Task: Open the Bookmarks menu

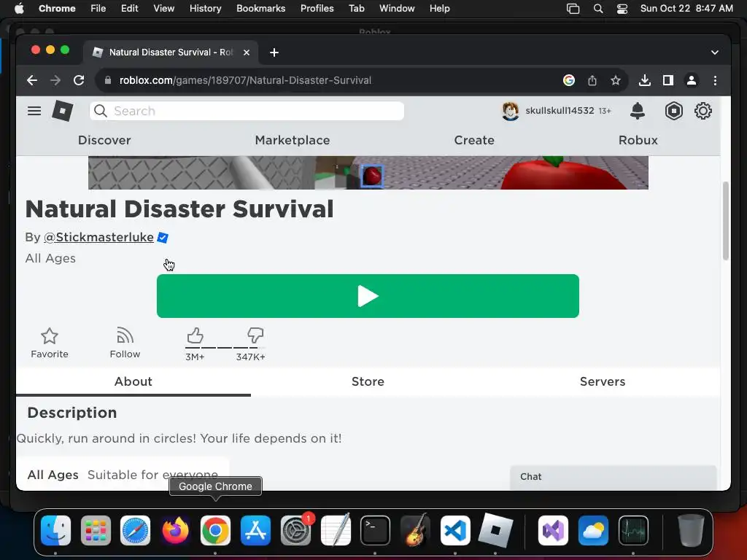Action: coord(260,9)
